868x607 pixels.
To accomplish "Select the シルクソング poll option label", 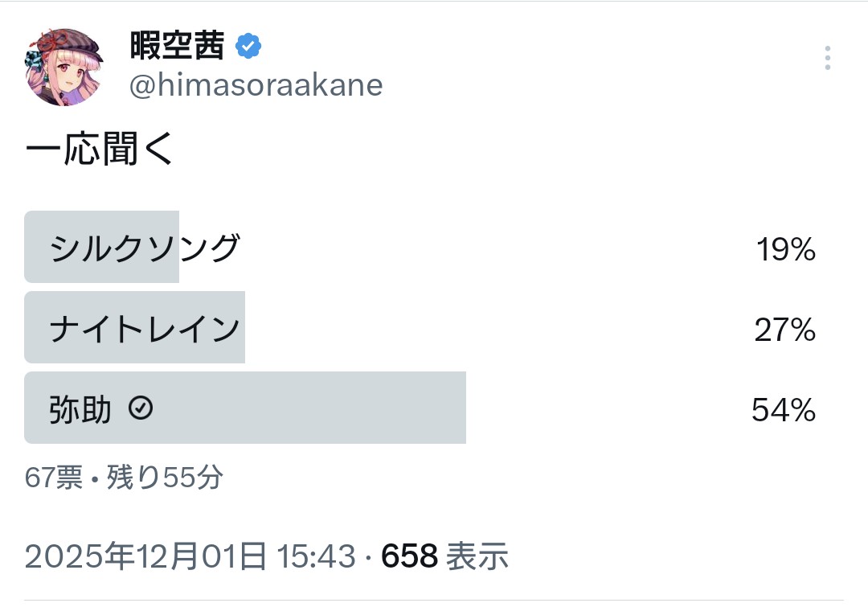I will coord(145,248).
